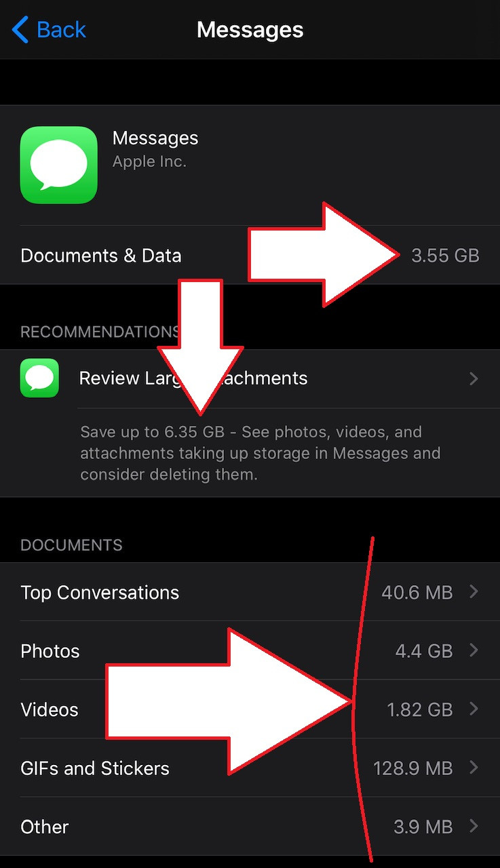Select GIFs and Stickers item
The width and height of the screenshot is (500, 868).
250,768
